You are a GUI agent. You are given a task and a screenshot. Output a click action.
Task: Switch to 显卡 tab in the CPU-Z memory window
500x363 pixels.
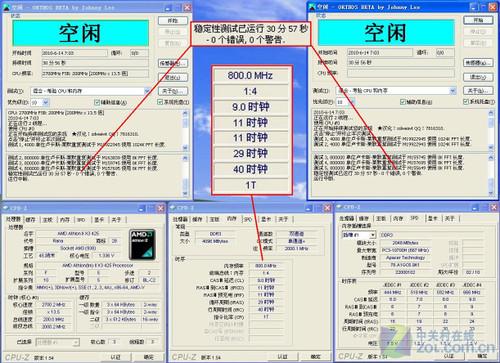266,219
